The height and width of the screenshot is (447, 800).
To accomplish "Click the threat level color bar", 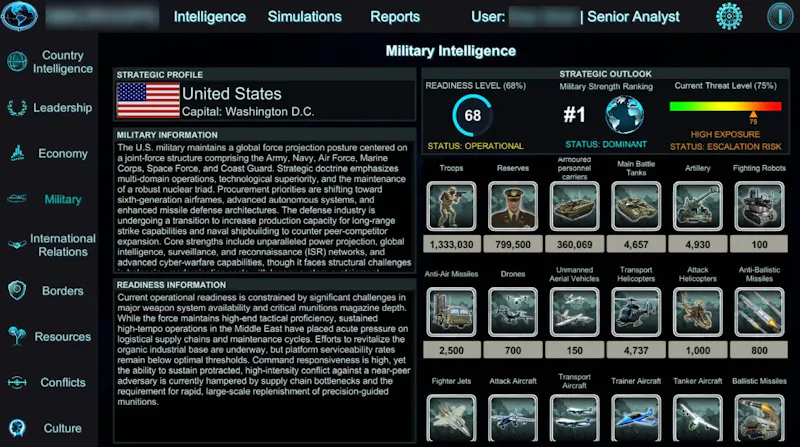I will [x=725, y=106].
